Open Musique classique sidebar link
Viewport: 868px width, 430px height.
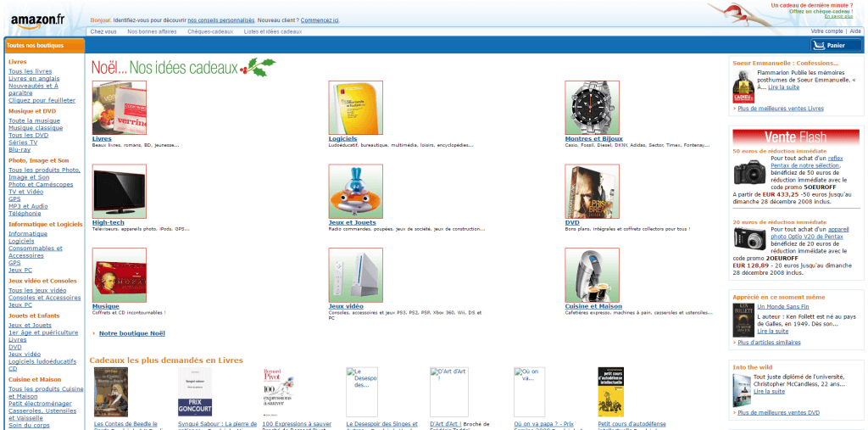(36, 128)
